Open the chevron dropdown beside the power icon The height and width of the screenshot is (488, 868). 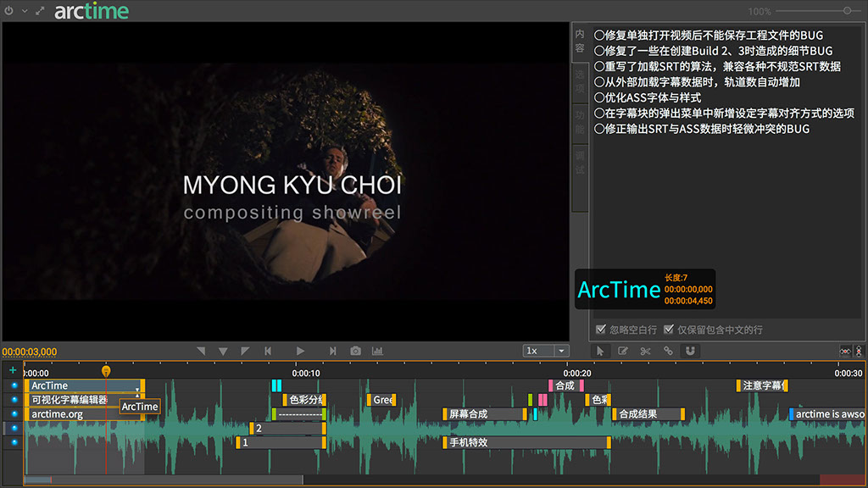[x=25, y=11]
